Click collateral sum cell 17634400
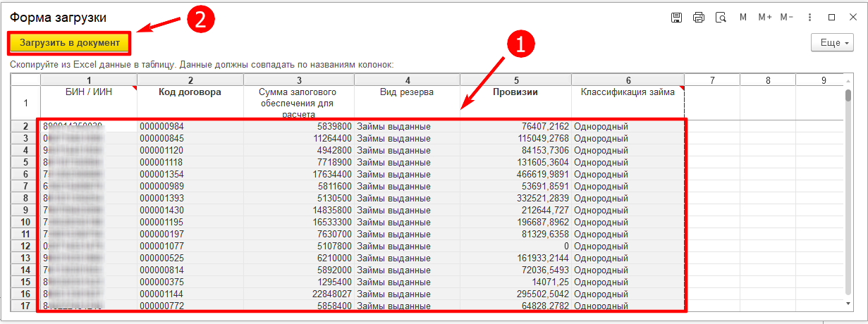Image resolution: width=868 pixels, height=324 pixels. coord(299,174)
